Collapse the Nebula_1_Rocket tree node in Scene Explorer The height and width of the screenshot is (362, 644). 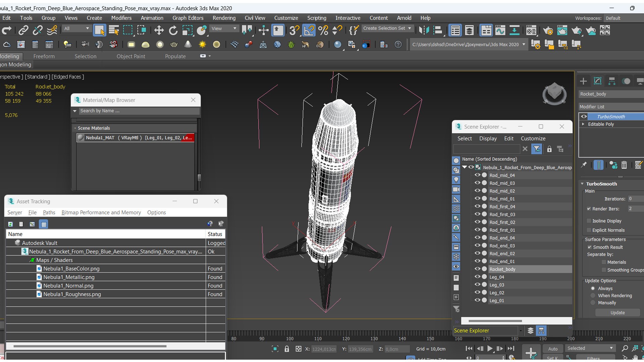465,167
